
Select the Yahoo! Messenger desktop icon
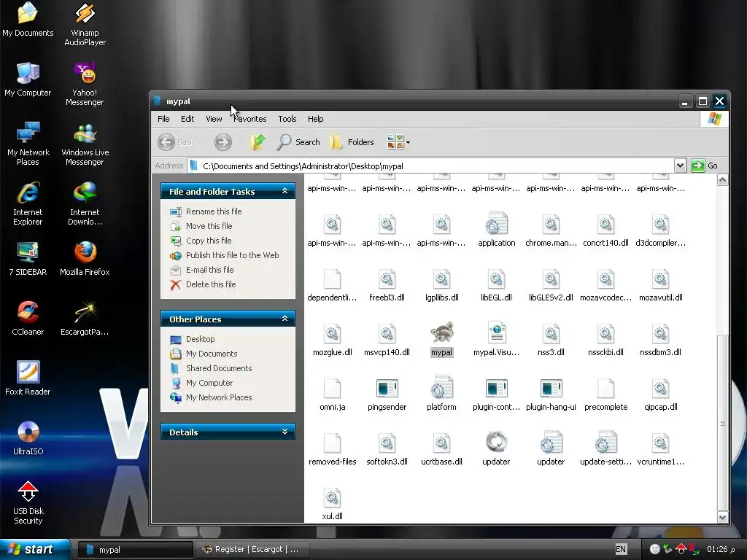click(85, 84)
